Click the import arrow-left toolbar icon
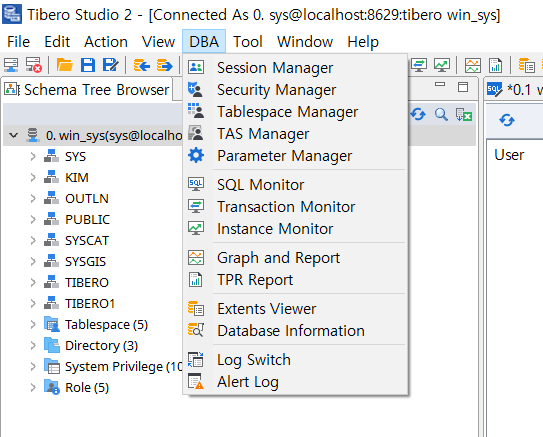This screenshot has width=543, height=437. [x=142, y=65]
